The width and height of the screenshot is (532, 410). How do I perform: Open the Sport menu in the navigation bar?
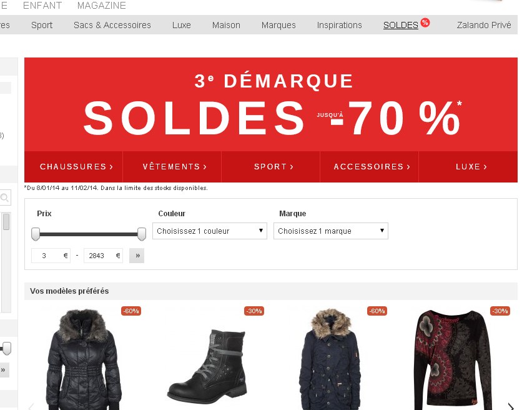click(x=42, y=25)
